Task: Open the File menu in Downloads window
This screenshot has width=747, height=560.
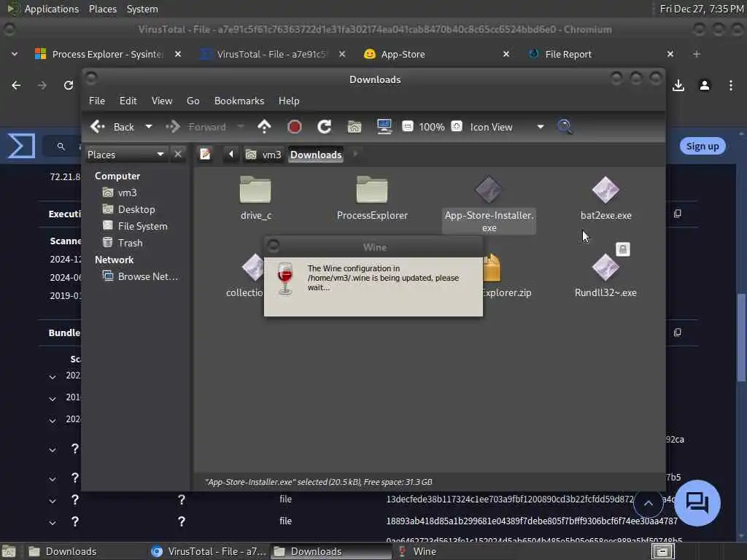Action: pyautogui.click(x=97, y=101)
